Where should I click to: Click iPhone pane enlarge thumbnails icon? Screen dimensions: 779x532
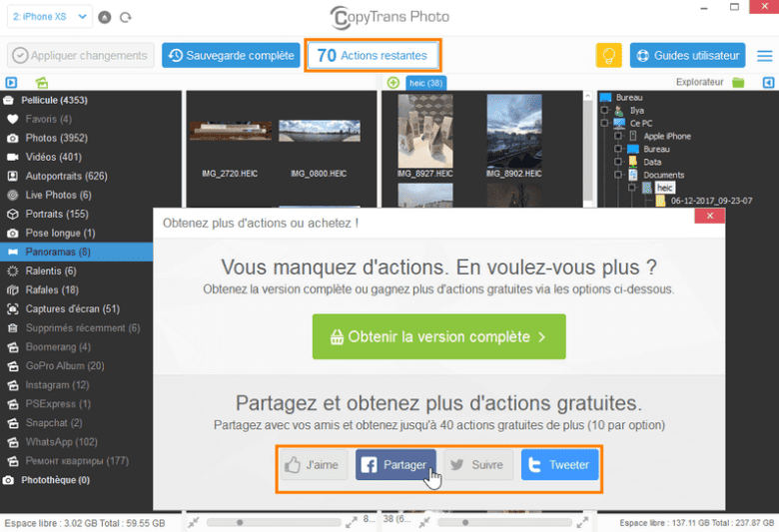352,523
